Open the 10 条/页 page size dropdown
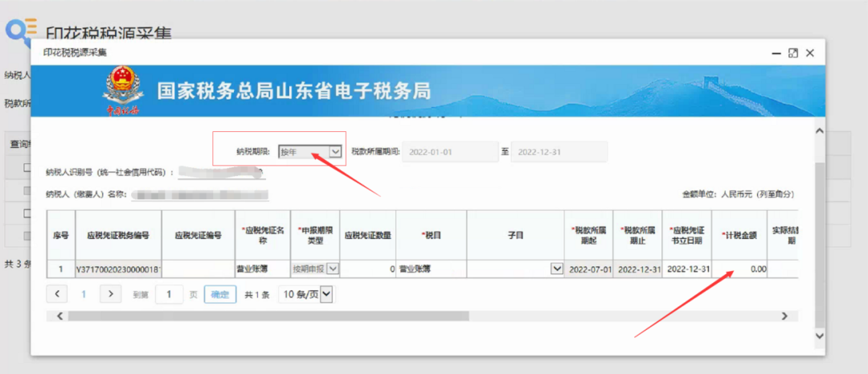868x374 pixels. (x=307, y=294)
